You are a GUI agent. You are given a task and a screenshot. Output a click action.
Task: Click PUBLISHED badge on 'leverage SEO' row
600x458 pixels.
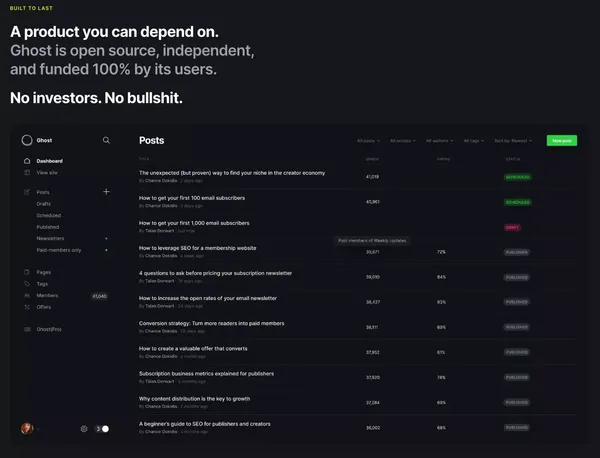coord(517,252)
